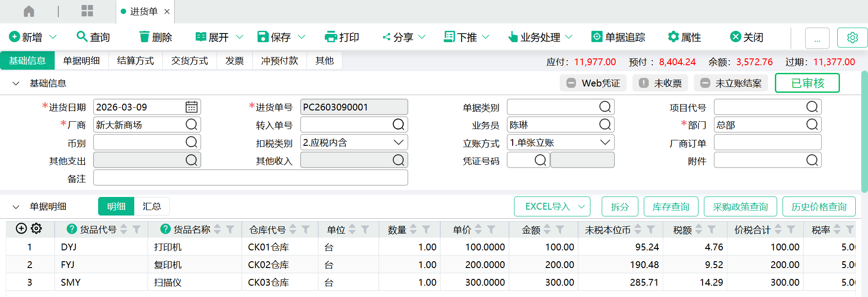Click the 备注 input field

pyautogui.click(x=250, y=178)
